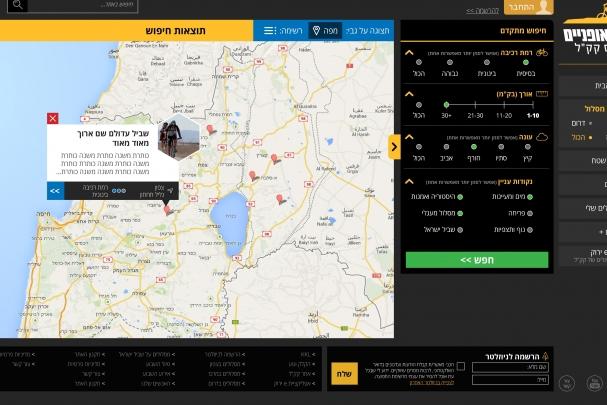Click the magnifying glass search icon

[17, 5]
